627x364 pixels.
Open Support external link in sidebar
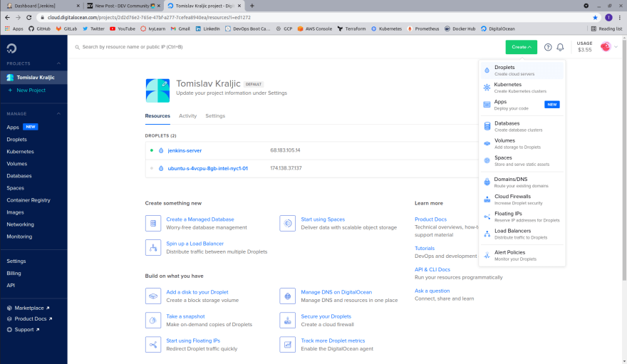pyautogui.click(x=24, y=330)
